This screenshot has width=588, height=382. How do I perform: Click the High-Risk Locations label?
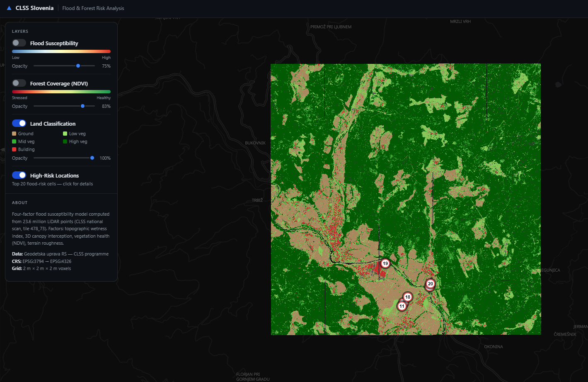(54, 175)
